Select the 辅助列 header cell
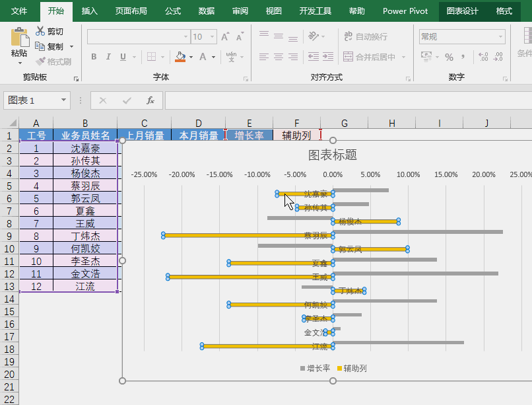This screenshot has height=405, width=532. [x=296, y=135]
